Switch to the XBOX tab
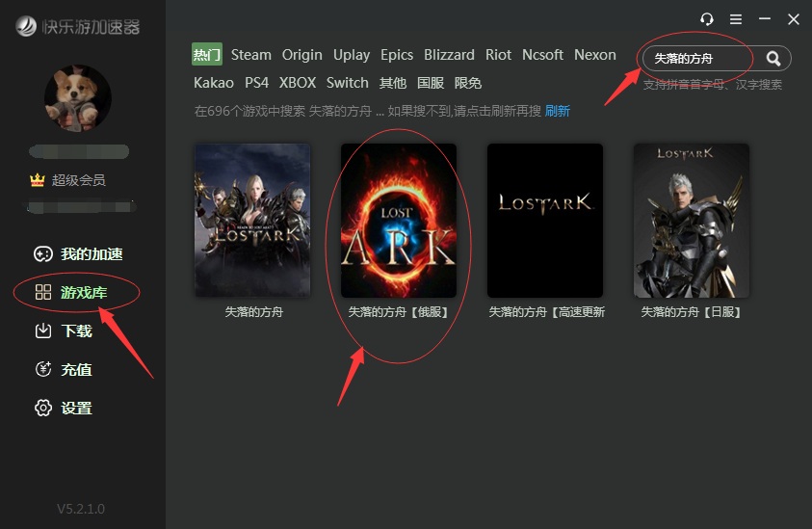This screenshot has height=529, width=812. (x=298, y=82)
